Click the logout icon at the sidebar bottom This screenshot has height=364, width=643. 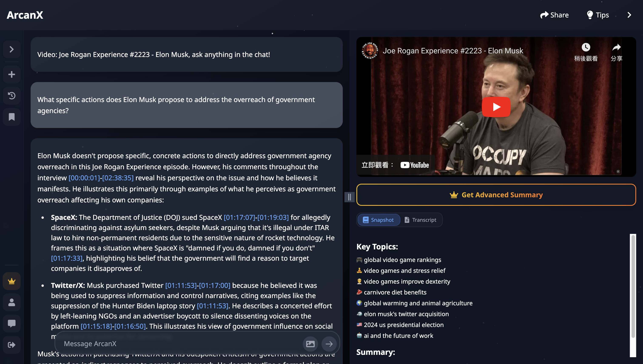tap(11, 345)
